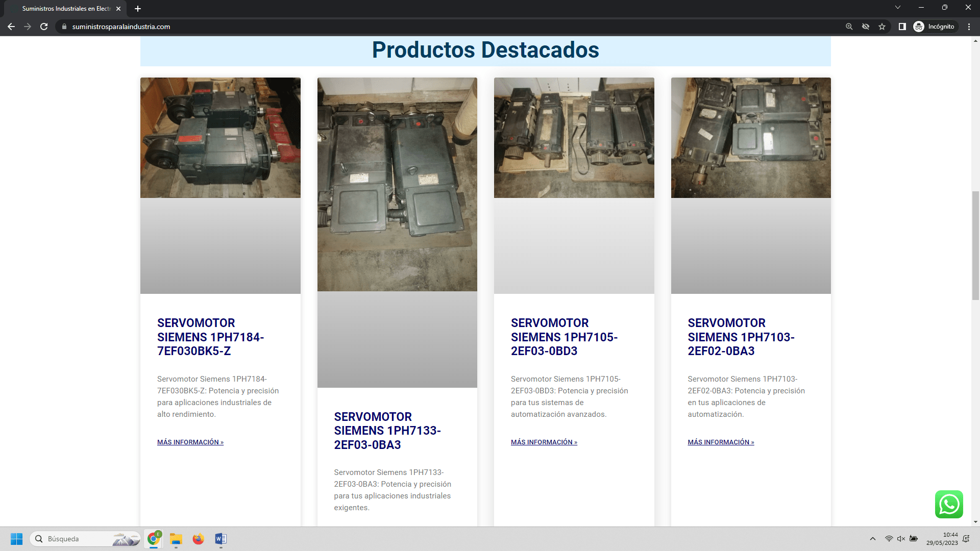Open Servomotor Siemens 1PH7184-7EF030BK5-Z title
This screenshot has height=551, width=980.
point(210,337)
